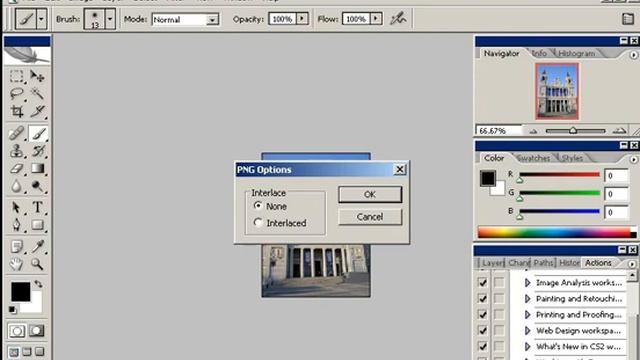Viewport: 640px width, 360px height.
Task: Select the Hand tool
Action: tap(17, 264)
